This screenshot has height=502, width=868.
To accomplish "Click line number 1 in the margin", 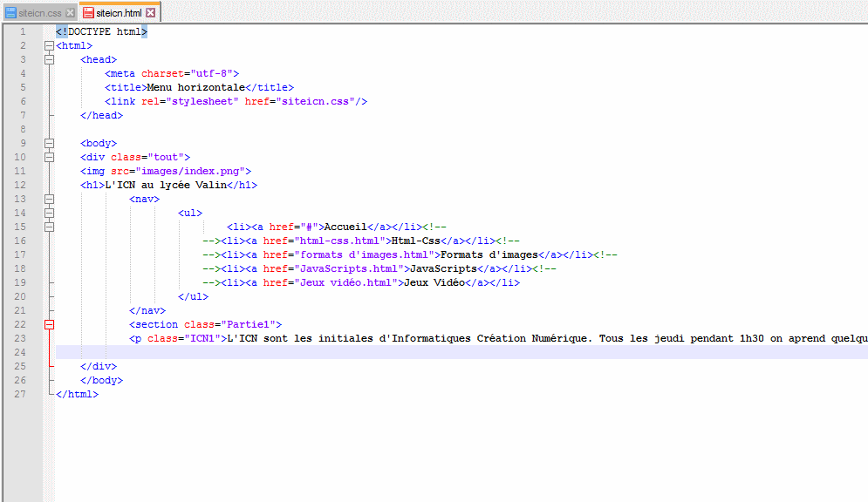I will pos(23,31).
